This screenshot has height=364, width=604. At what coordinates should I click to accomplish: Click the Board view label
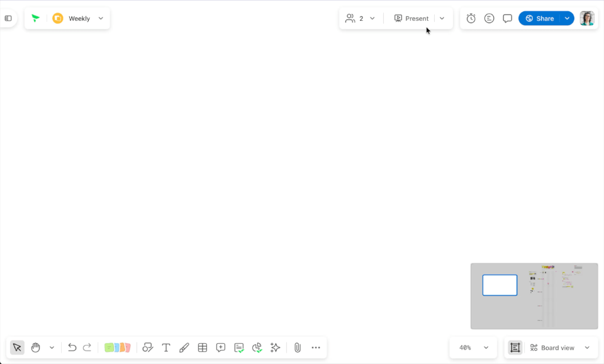[557, 348]
